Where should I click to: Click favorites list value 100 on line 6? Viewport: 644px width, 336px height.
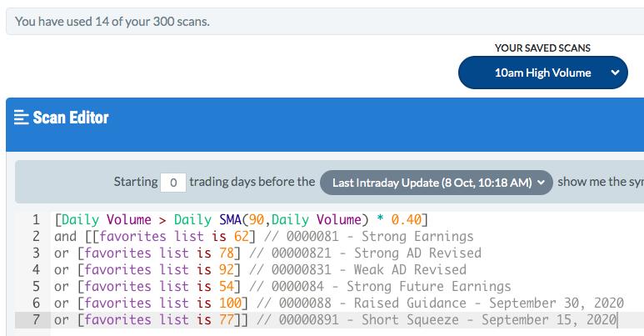coord(230,303)
